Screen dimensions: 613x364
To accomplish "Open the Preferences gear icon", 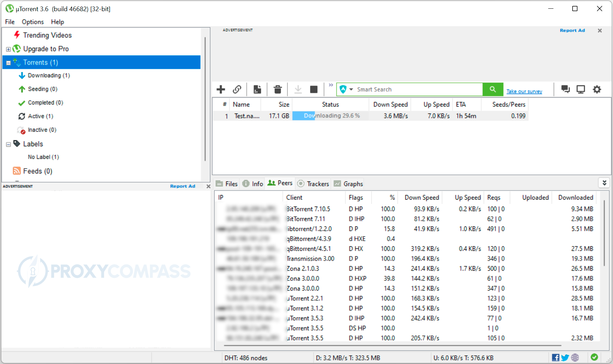I will (x=597, y=90).
